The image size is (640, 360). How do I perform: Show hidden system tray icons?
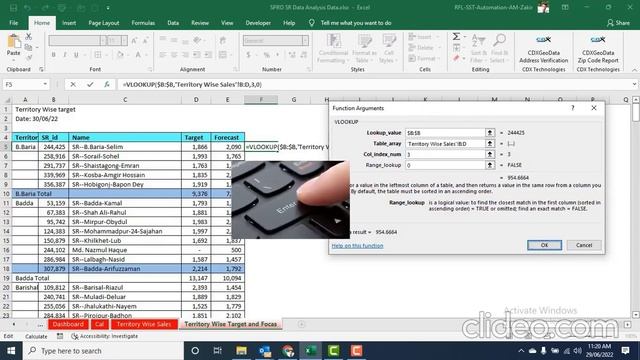click(521, 351)
